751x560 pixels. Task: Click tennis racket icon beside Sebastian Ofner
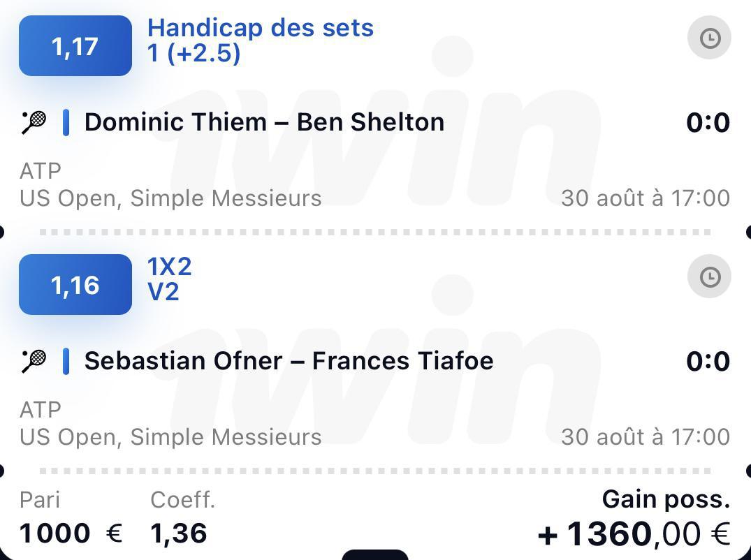(34, 362)
